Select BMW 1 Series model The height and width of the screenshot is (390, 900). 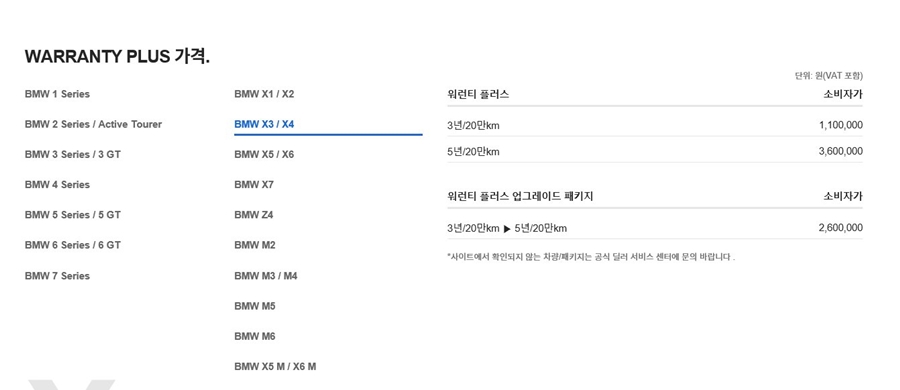coord(57,94)
